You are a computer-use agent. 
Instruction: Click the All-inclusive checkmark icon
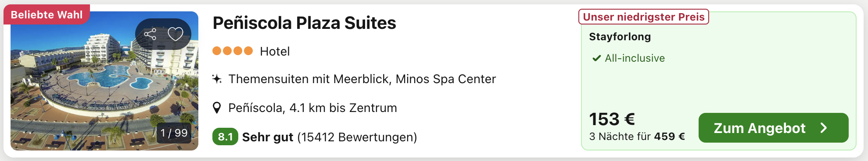coord(596,58)
